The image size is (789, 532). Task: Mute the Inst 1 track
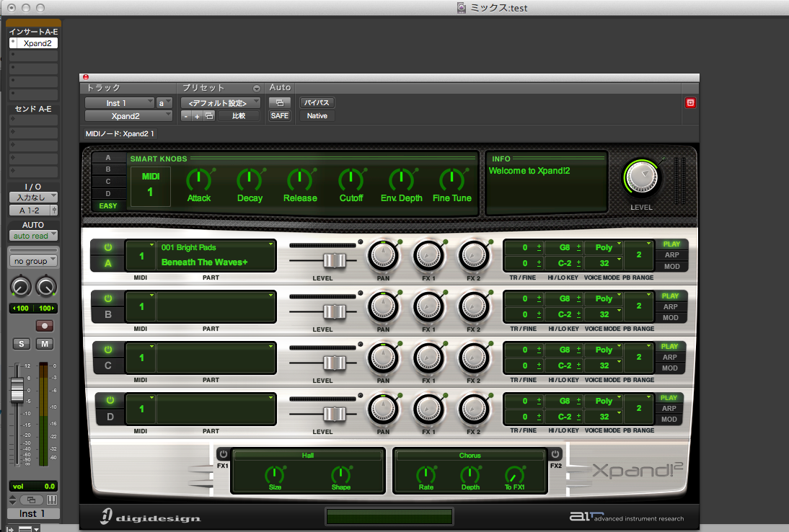(x=45, y=344)
